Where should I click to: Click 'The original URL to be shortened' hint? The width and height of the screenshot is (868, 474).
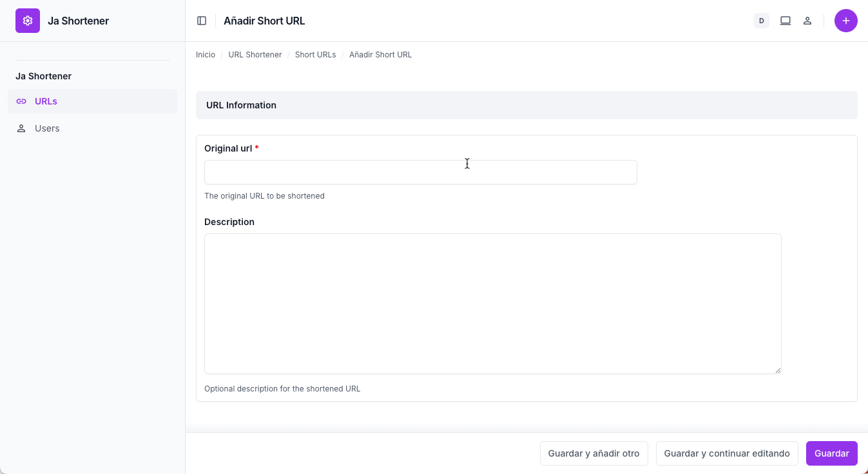click(264, 196)
